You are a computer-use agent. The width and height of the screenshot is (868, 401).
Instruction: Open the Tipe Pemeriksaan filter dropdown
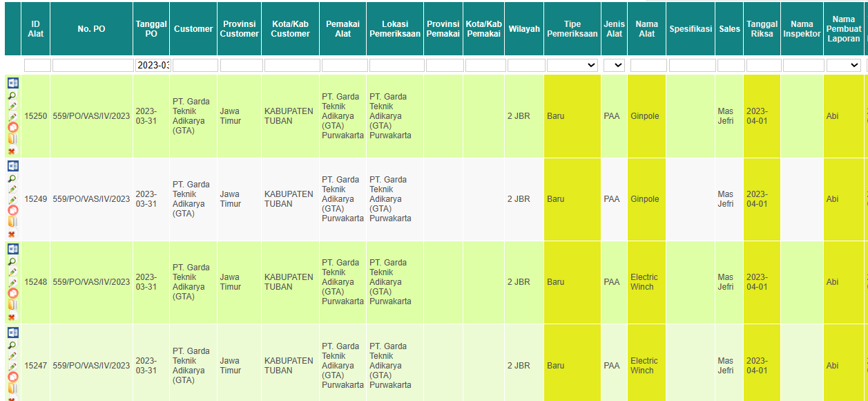point(572,65)
